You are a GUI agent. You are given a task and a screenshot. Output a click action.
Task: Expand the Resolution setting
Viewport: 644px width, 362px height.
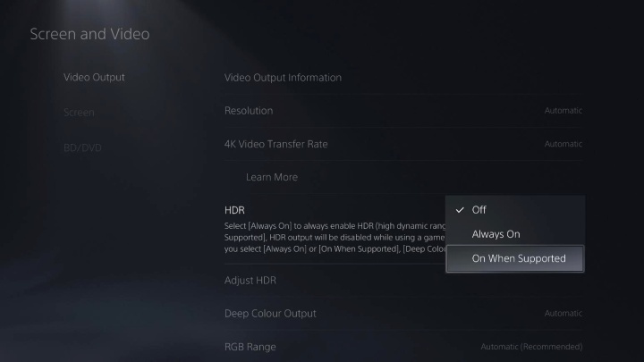tap(402, 111)
